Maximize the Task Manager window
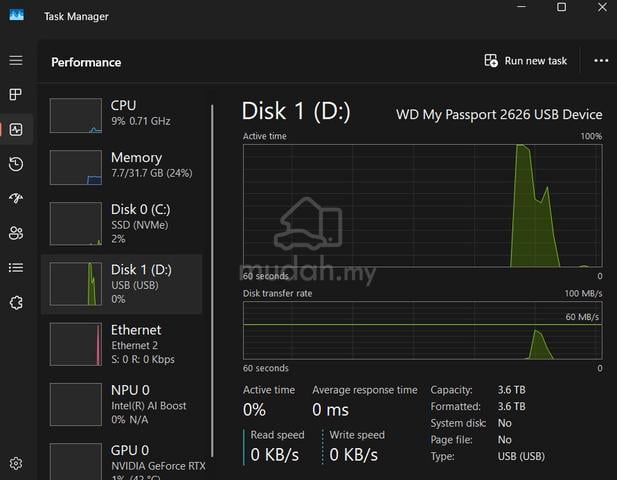 [x=562, y=7]
